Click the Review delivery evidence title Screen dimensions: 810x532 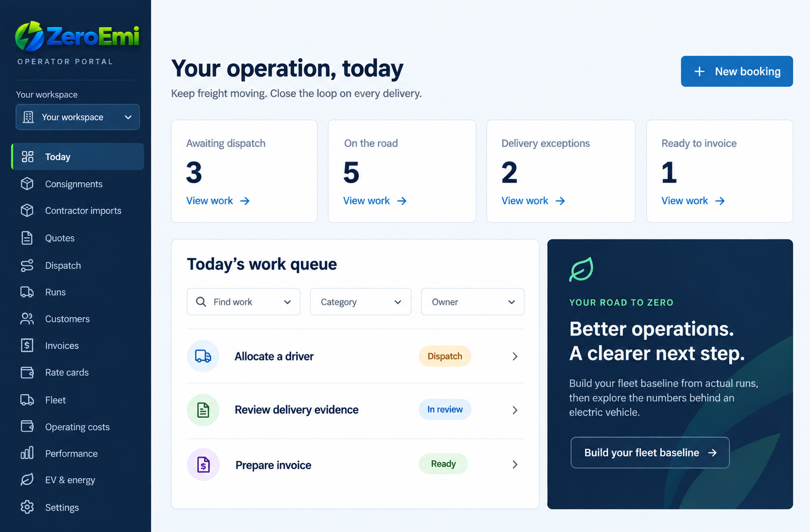click(296, 410)
